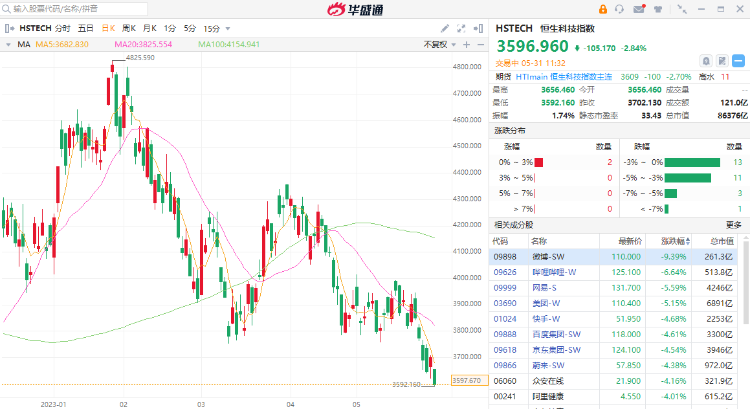Open customer service headset icon
The height and width of the screenshot is (409, 750).
click(619, 9)
